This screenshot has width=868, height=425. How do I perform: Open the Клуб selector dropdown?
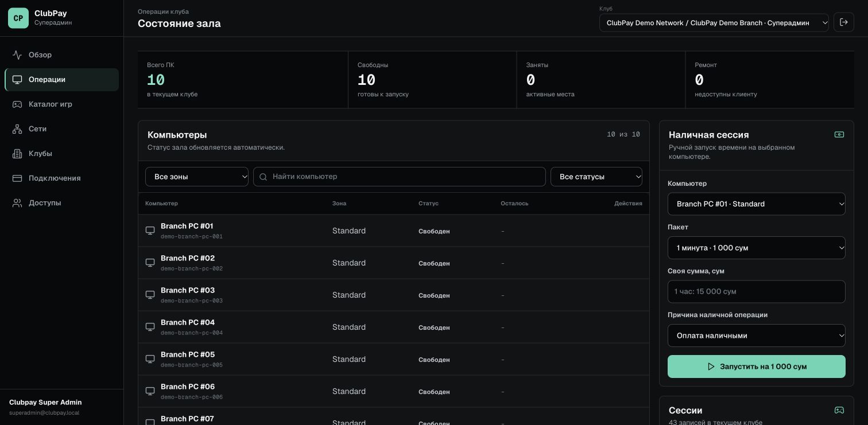pos(714,23)
